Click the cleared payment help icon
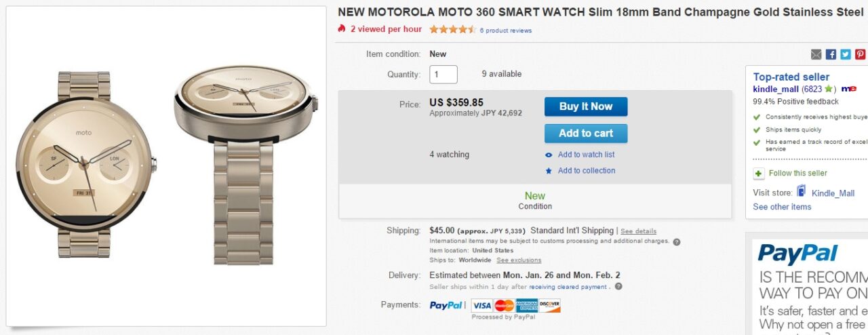 click(618, 287)
